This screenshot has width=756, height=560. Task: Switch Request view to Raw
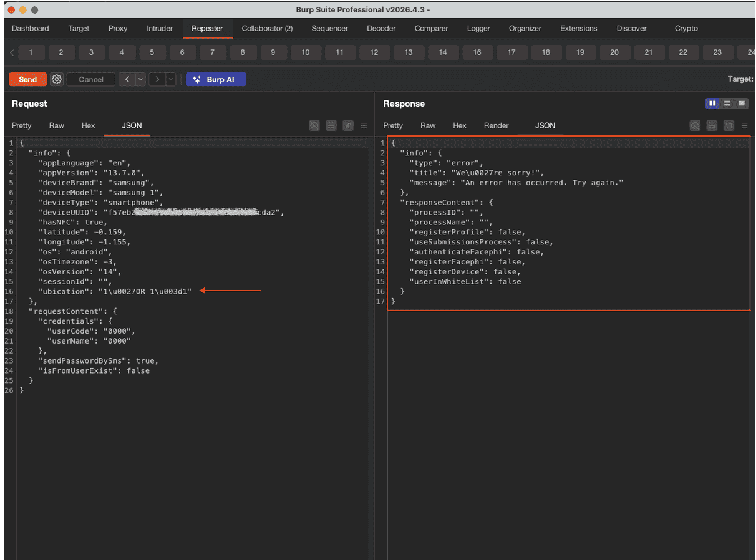[x=56, y=125]
